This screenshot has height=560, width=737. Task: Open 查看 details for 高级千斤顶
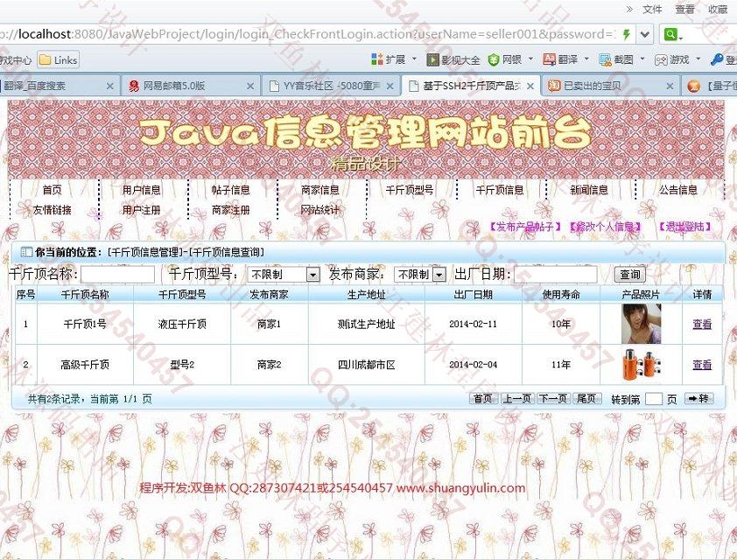point(702,365)
